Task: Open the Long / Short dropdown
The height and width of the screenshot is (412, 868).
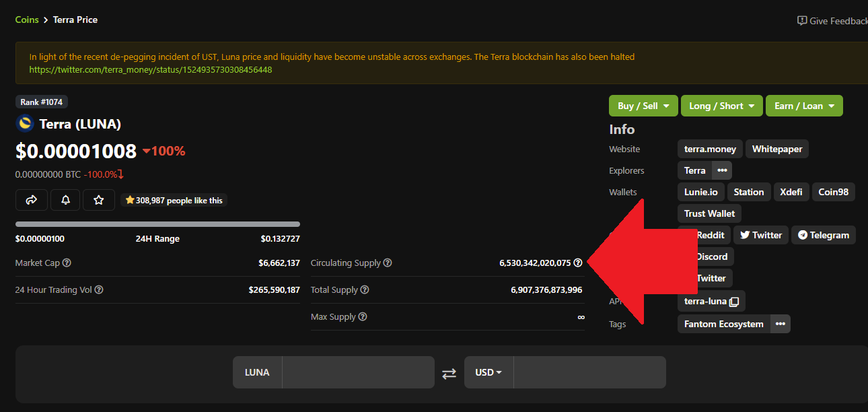Action: point(721,106)
